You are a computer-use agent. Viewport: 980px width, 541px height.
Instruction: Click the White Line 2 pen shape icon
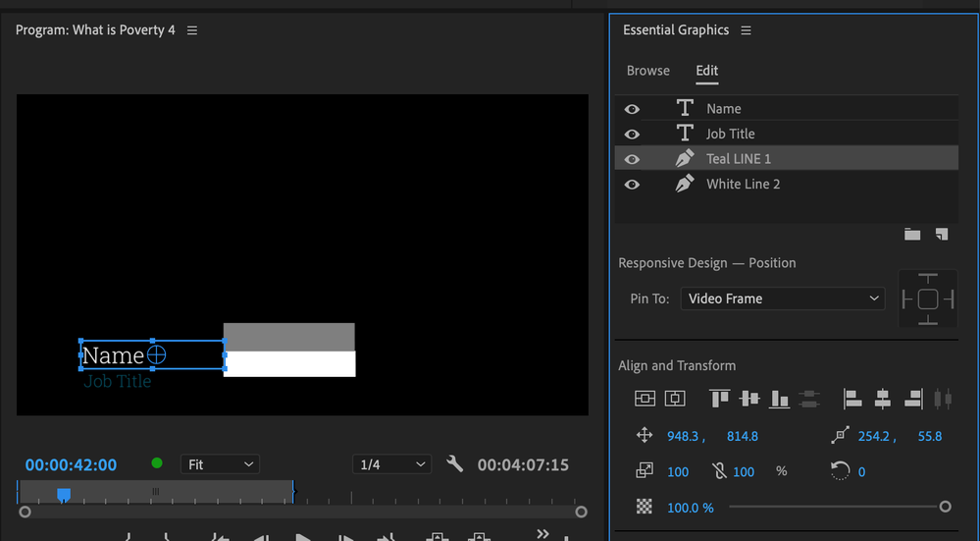pyautogui.click(x=685, y=184)
